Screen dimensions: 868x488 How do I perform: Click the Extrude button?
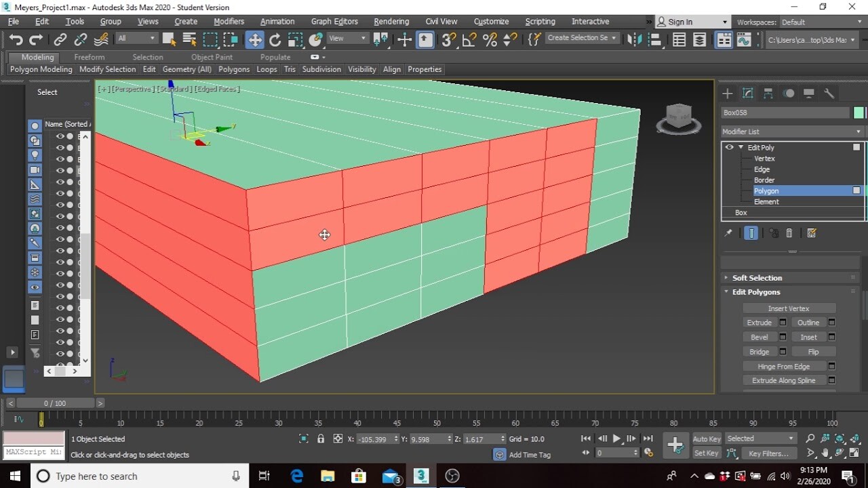click(759, 322)
